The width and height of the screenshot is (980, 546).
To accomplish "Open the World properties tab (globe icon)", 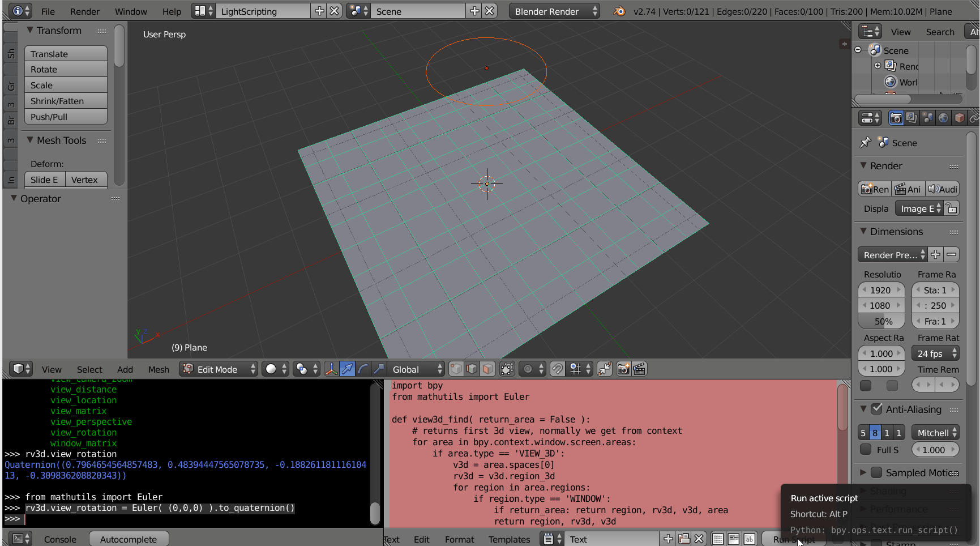I will [943, 118].
